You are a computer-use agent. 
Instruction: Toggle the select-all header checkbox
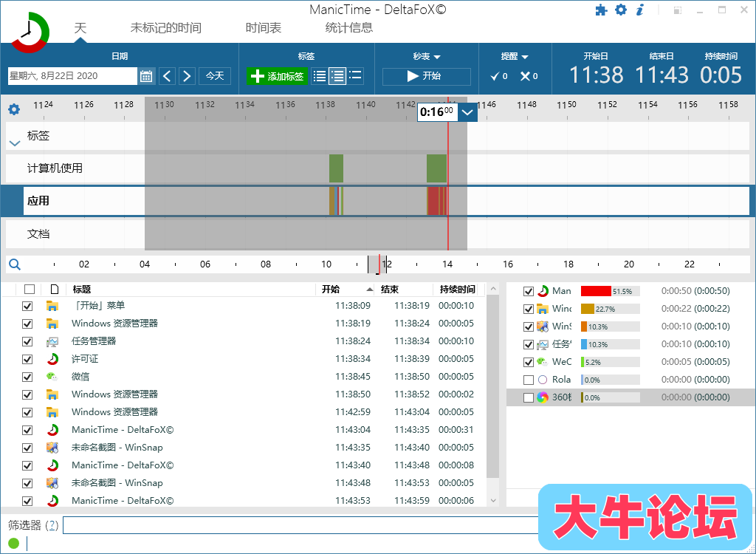30,289
